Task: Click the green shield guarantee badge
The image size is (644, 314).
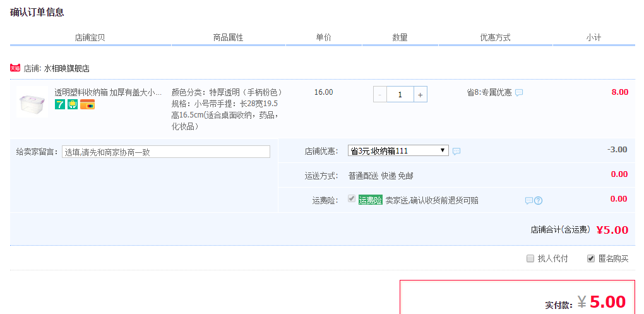Action: (73, 104)
